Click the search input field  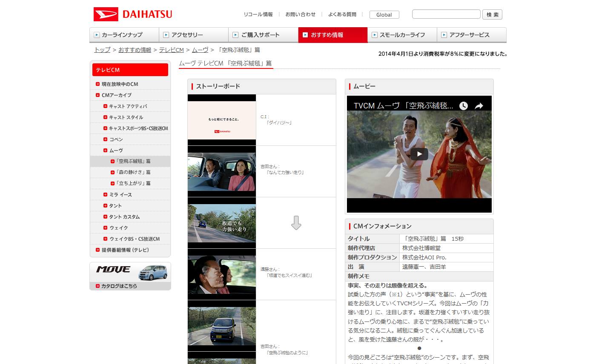(x=446, y=14)
